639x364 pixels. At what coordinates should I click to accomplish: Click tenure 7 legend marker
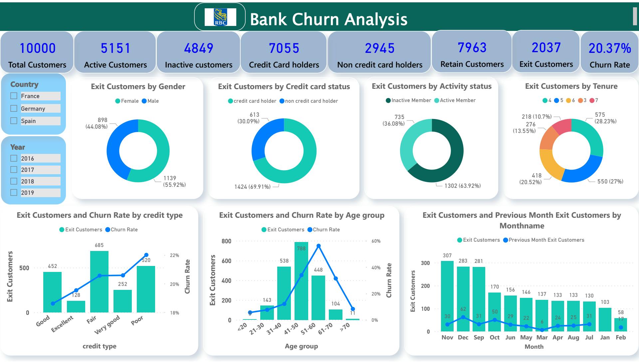[x=592, y=100]
